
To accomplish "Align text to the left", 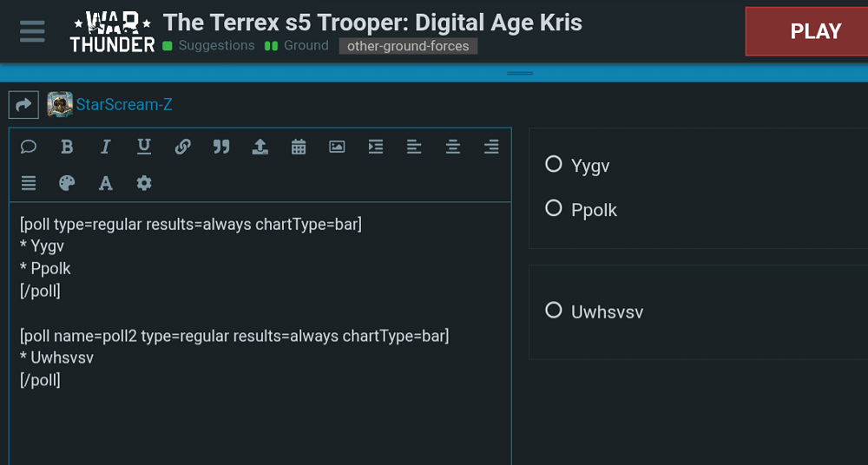I will (414, 147).
